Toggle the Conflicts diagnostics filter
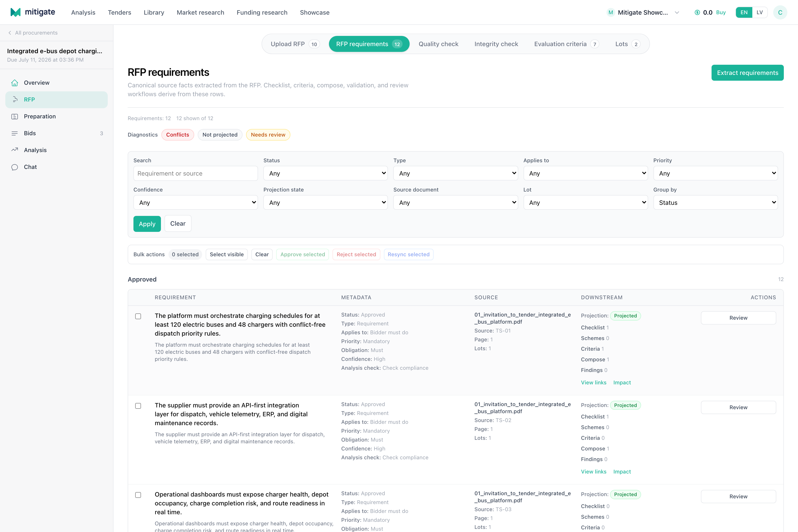The image size is (798, 532). (x=178, y=135)
